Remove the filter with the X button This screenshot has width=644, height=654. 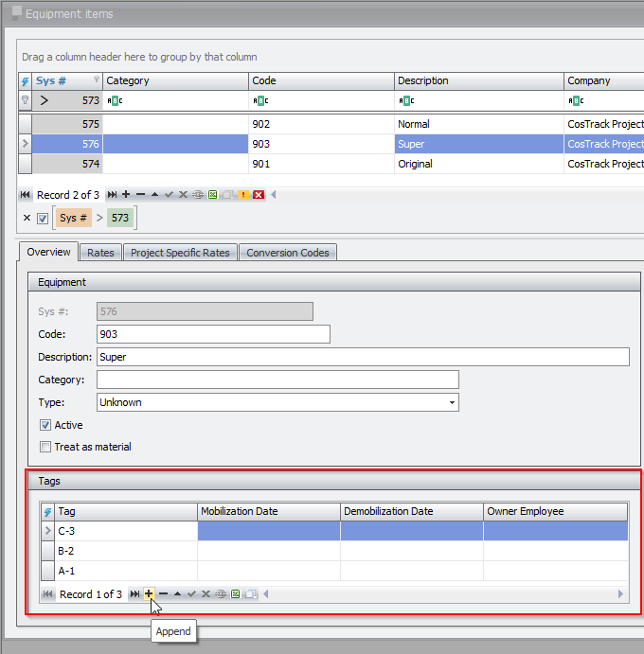pos(27,218)
